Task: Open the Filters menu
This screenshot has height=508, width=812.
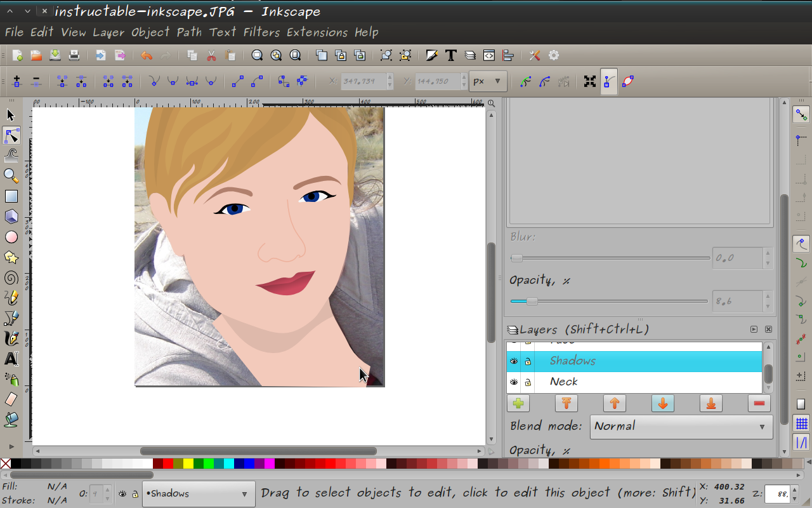Action: pyautogui.click(x=260, y=32)
